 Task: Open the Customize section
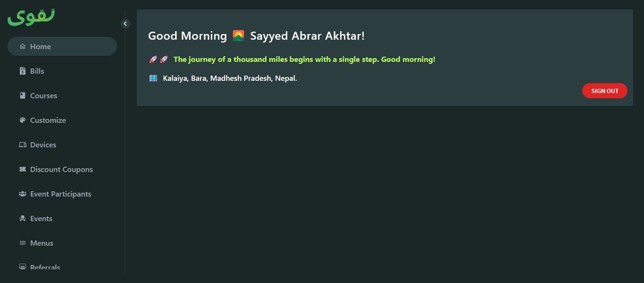(48, 120)
